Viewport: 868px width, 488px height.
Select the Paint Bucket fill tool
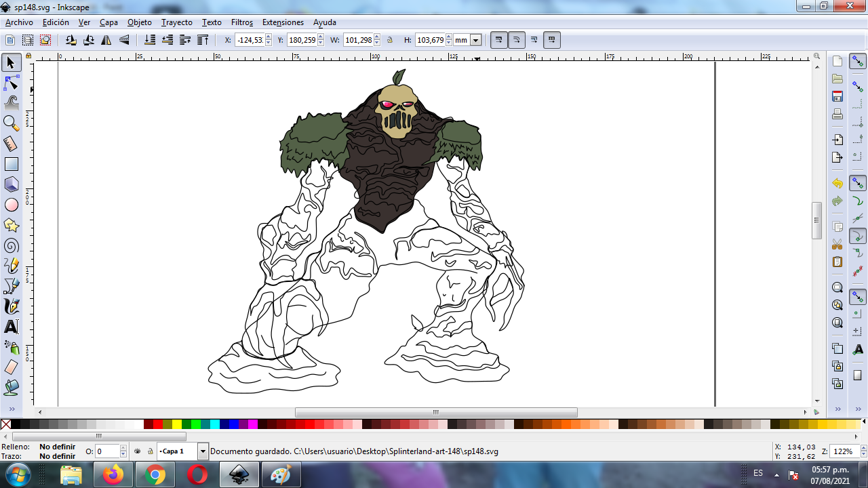point(11,388)
